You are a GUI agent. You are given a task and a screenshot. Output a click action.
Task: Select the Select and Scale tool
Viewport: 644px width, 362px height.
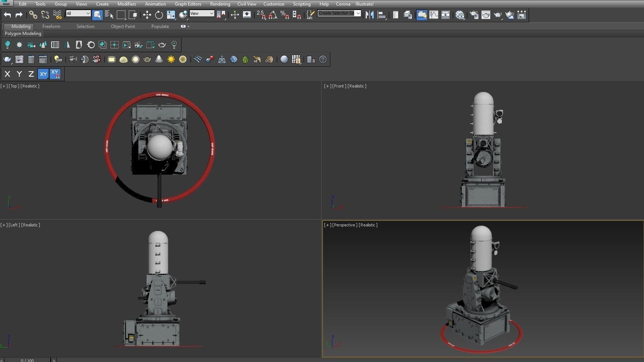click(x=171, y=15)
